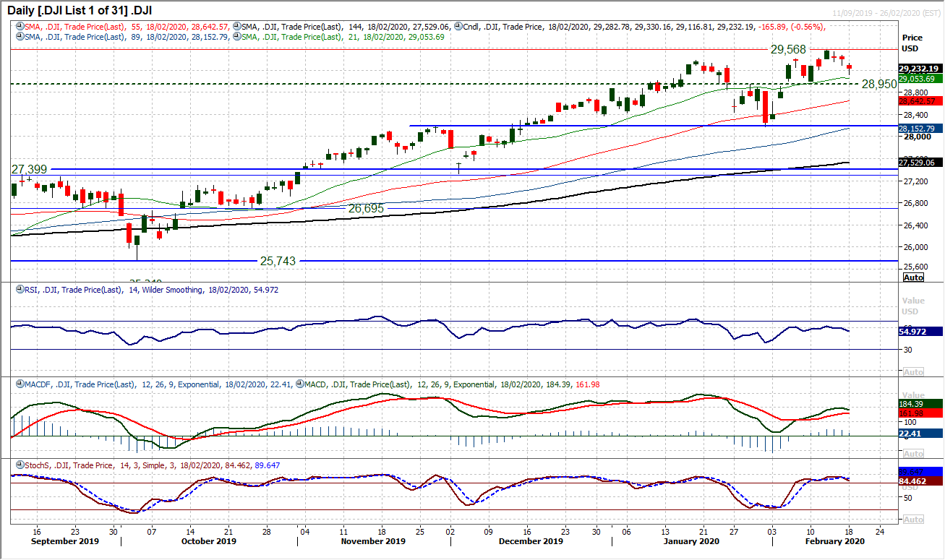945x560 pixels.
Task: Click the large red candle near 03 February
Action: [765, 106]
